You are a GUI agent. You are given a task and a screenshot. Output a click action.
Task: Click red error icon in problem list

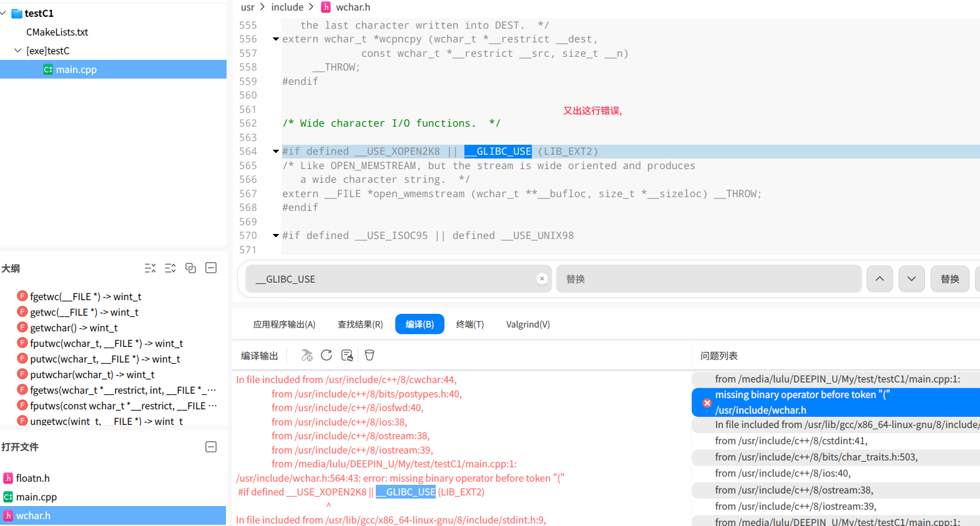pos(707,403)
